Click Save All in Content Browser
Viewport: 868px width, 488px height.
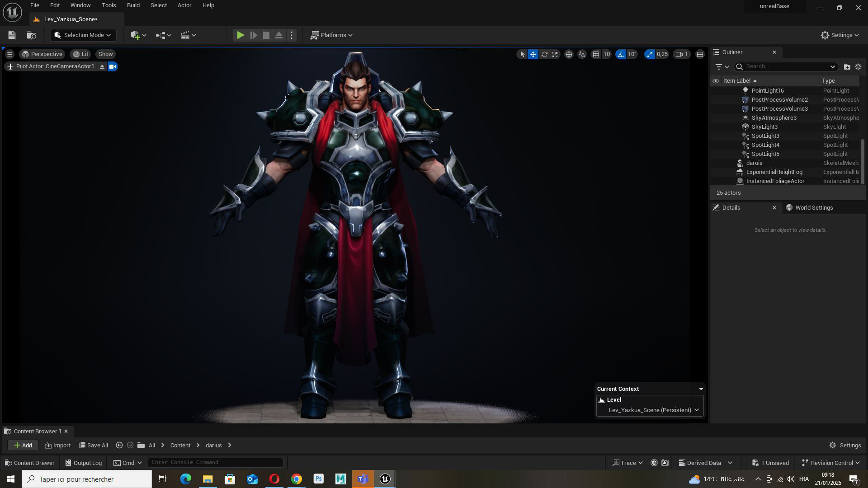[94, 446]
